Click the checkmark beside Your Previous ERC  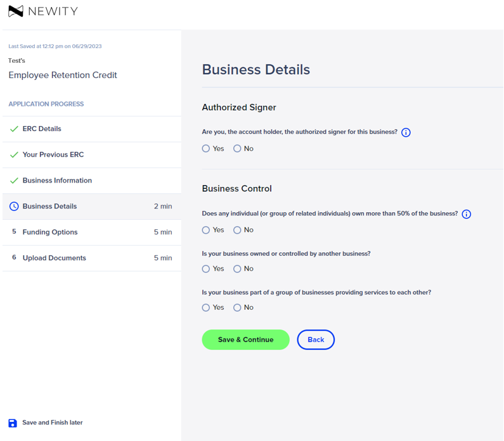(x=14, y=155)
